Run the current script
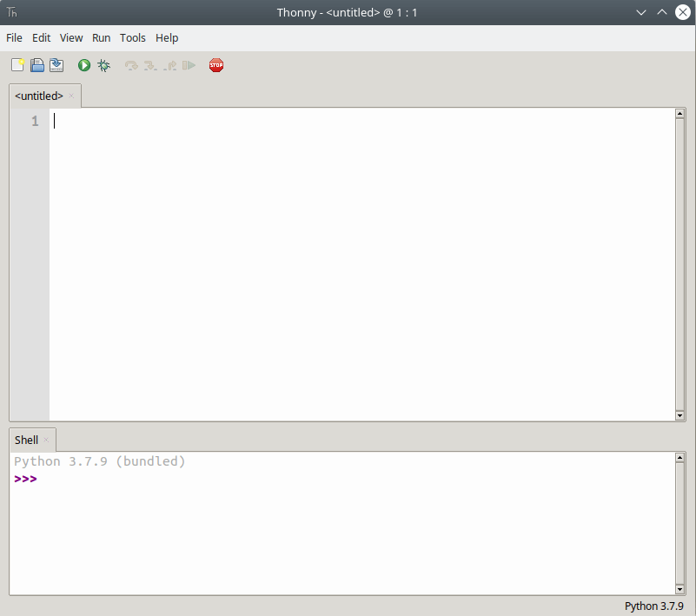 (x=83, y=64)
